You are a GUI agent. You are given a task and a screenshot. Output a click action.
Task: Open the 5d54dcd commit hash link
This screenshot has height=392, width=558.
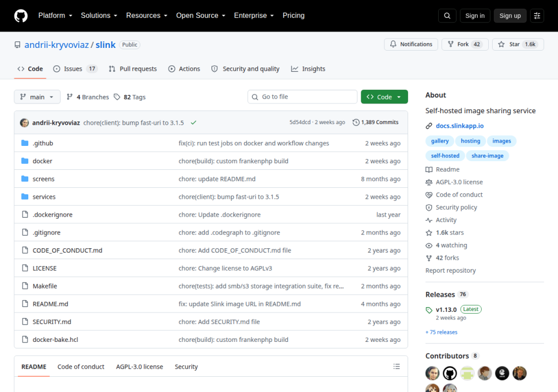pyautogui.click(x=300, y=122)
